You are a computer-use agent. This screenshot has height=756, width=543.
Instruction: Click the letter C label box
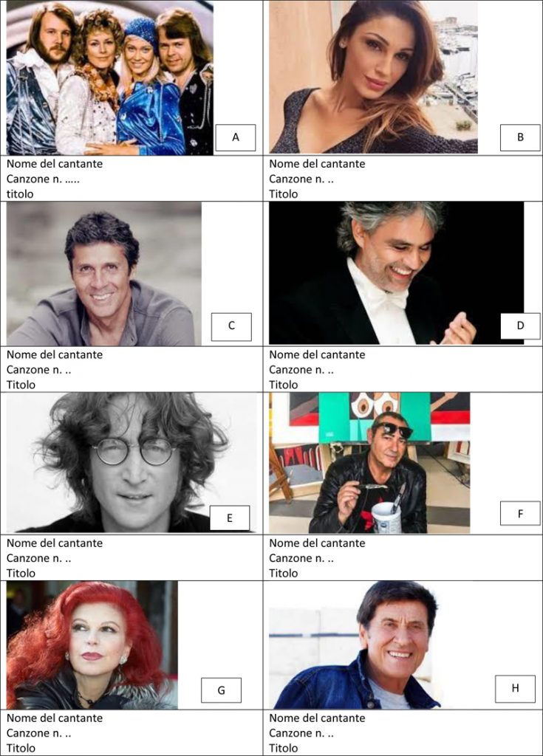click(x=232, y=326)
